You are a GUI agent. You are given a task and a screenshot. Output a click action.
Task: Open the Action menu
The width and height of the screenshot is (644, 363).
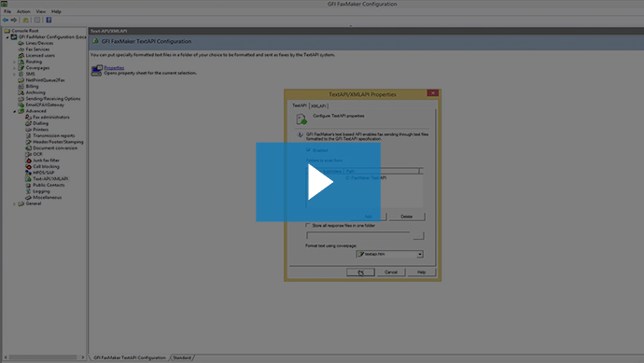[23, 11]
